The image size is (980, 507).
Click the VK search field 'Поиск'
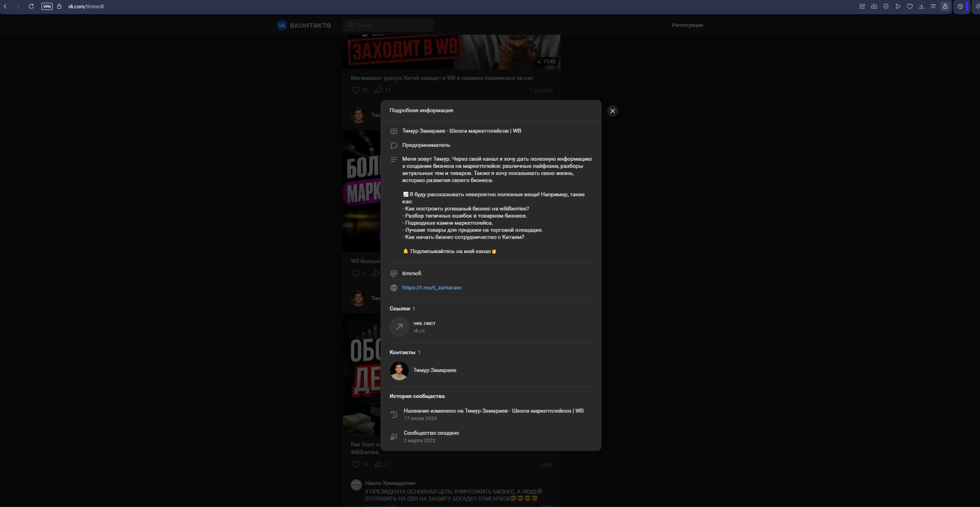[388, 25]
